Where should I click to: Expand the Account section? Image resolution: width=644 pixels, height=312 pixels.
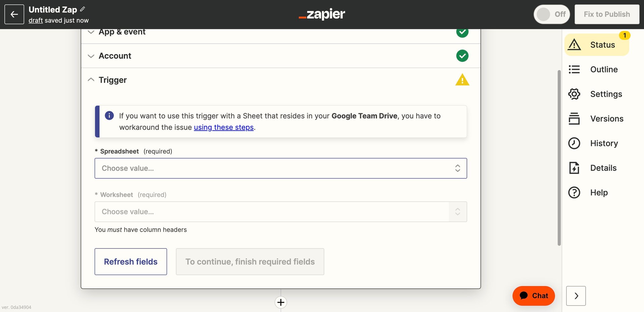pyautogui.click(x=281, y=56)
